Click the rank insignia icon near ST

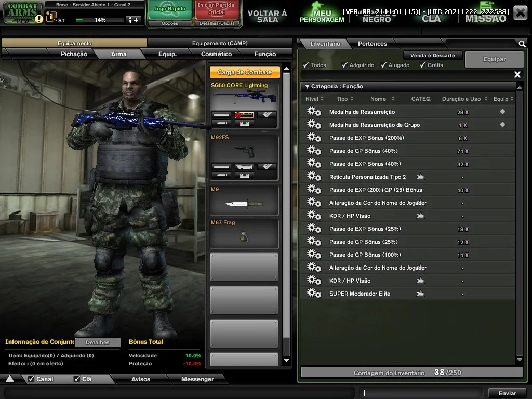51,16
